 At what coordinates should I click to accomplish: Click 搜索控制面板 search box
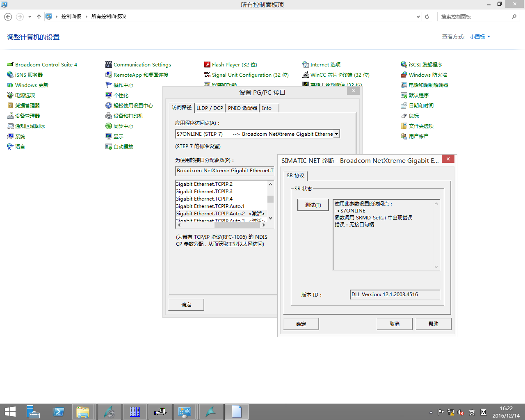pyautogui.click(x=478, y=17)
